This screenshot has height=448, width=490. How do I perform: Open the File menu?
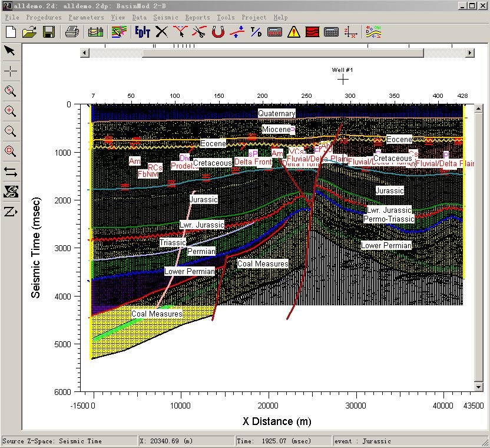[12, 18]
